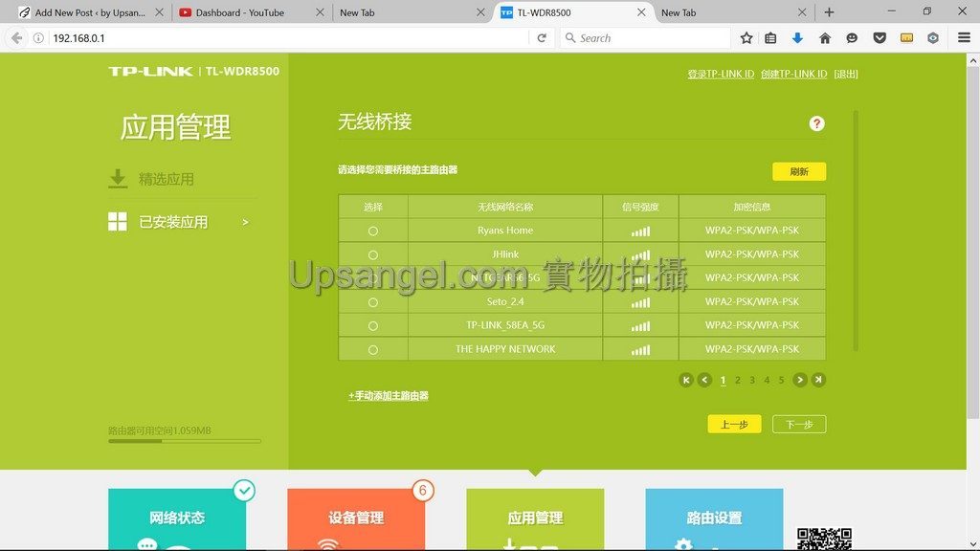Viewport: 980px width, 551px height.
Task: Open the 网络状态 bottom tile
Action: 177,519
